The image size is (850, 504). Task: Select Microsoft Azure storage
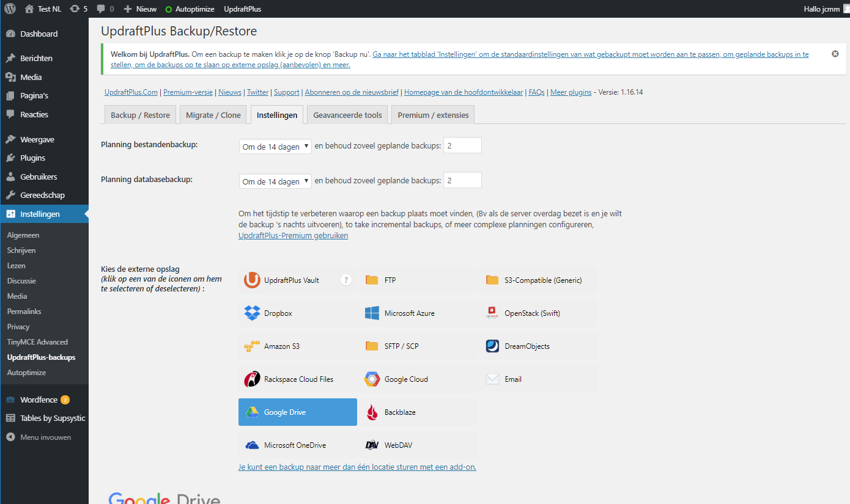pos(417,313)
